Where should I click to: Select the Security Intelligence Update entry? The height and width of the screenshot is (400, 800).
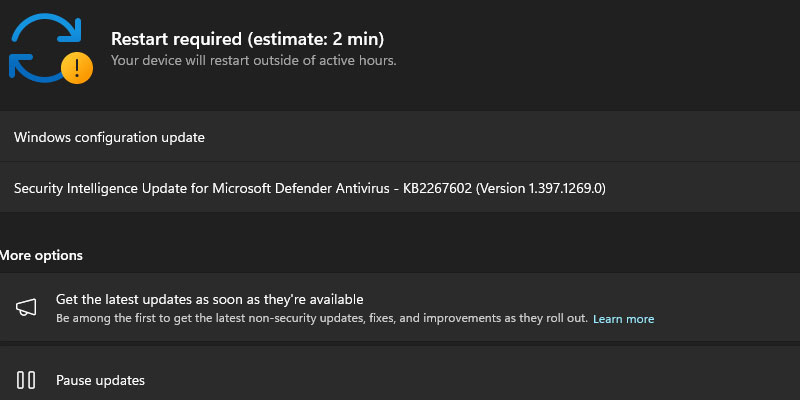400,188
